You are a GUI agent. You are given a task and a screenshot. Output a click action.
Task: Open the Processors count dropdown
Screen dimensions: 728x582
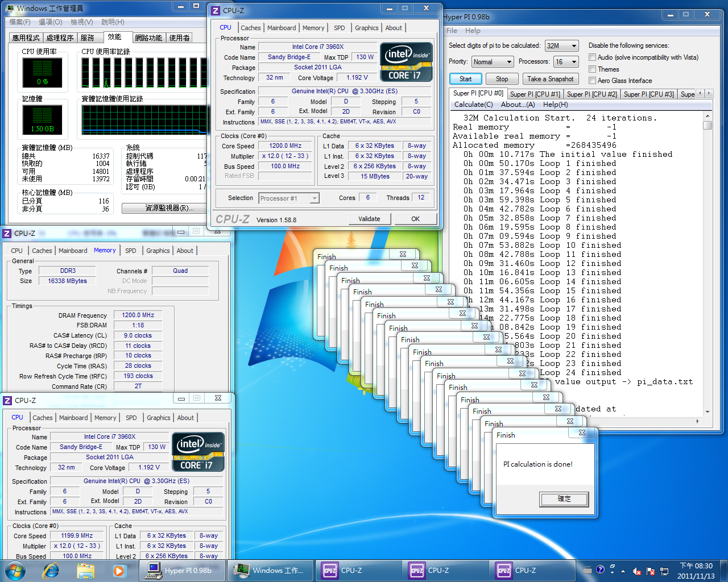click(574, 62)
